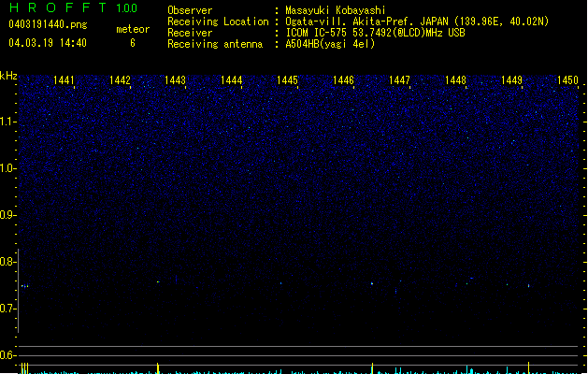This screenshot has height=374, width=588.
Task: Click the 1.1 kHz frequency axis label
Action: (7, 122)
